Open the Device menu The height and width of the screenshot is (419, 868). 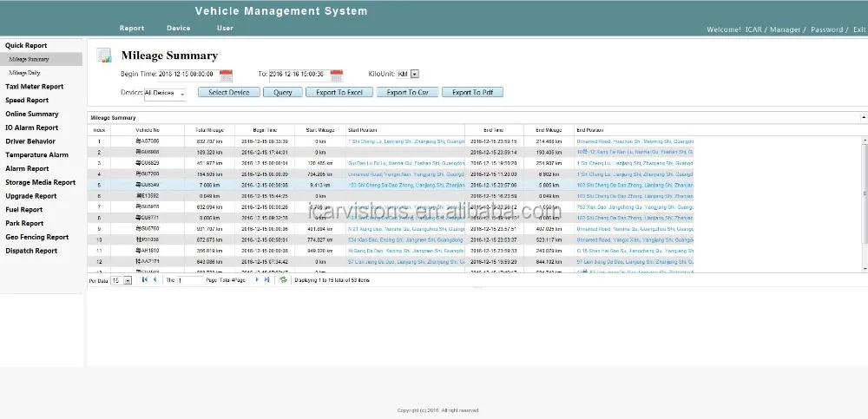click(178, 29)
